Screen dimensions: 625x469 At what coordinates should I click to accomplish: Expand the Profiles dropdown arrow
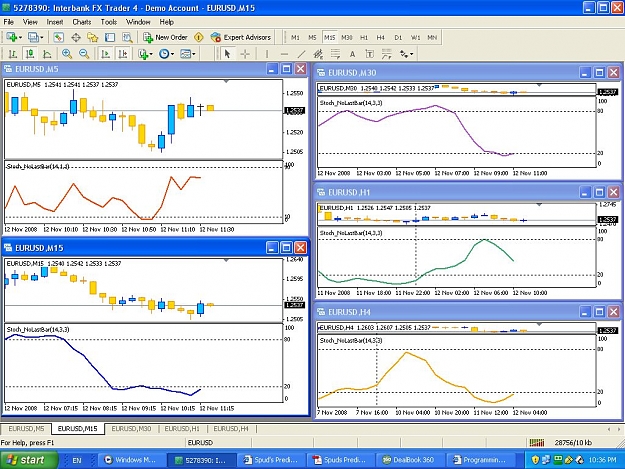click(41, 37)
